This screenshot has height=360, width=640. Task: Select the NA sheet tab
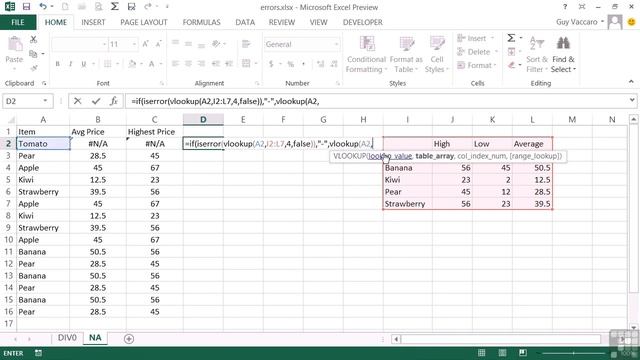(95, 338)
